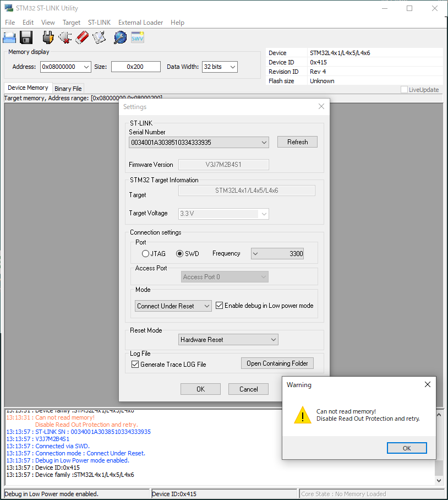This screenshot has height=500, width=448.
Task: Click the log scrollbar thumb
Action: [x=439, y=468]
